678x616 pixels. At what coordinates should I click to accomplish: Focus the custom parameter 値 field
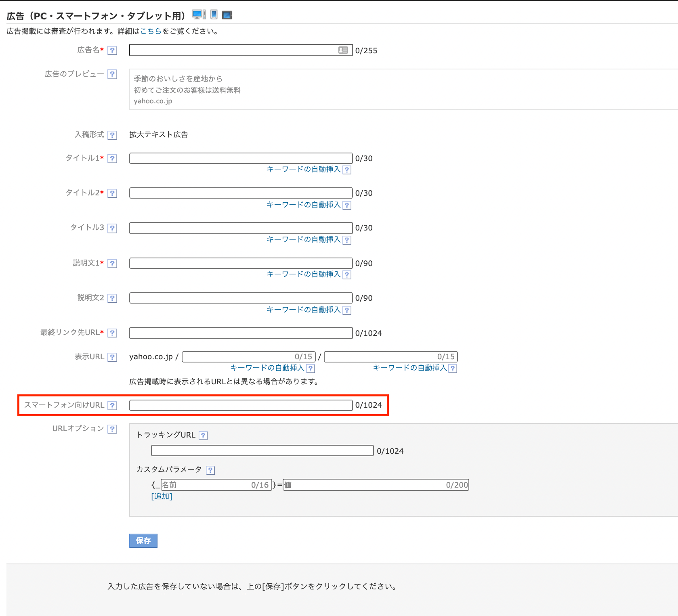pos(376,485)
